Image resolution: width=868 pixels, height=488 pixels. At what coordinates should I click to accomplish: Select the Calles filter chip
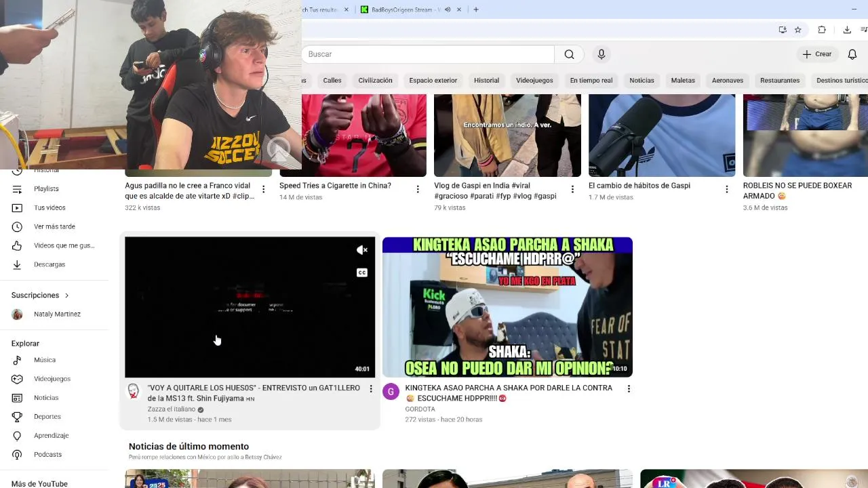point(332,80)
